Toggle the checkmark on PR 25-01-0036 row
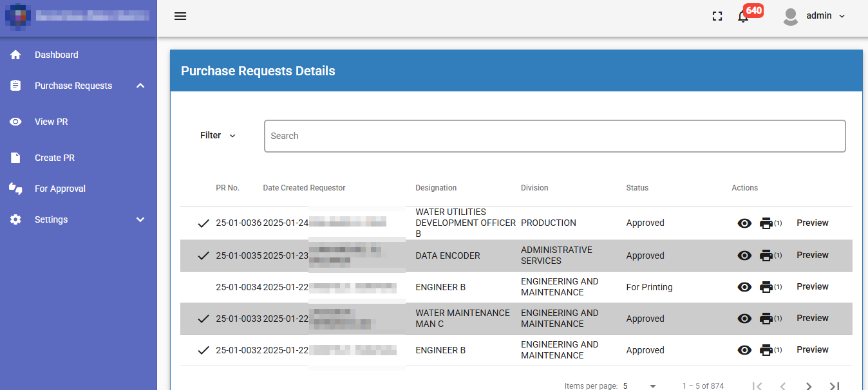This screenshot has height=390, width=868. click(x=203, y=223)
